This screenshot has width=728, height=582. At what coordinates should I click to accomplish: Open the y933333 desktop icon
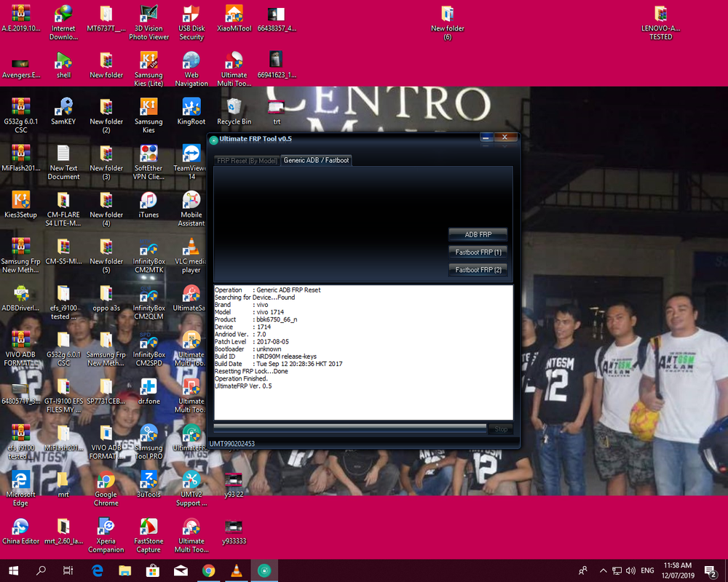[x=234, y=531]
